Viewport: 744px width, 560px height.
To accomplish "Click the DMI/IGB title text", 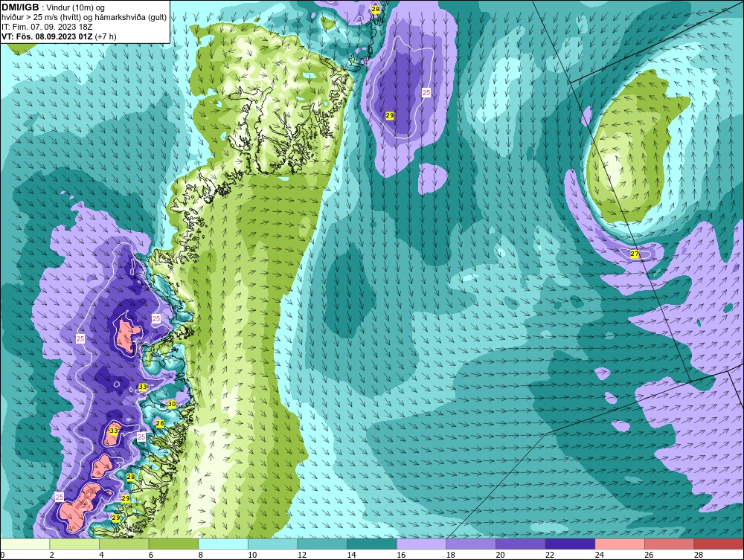I will [20, 7].
